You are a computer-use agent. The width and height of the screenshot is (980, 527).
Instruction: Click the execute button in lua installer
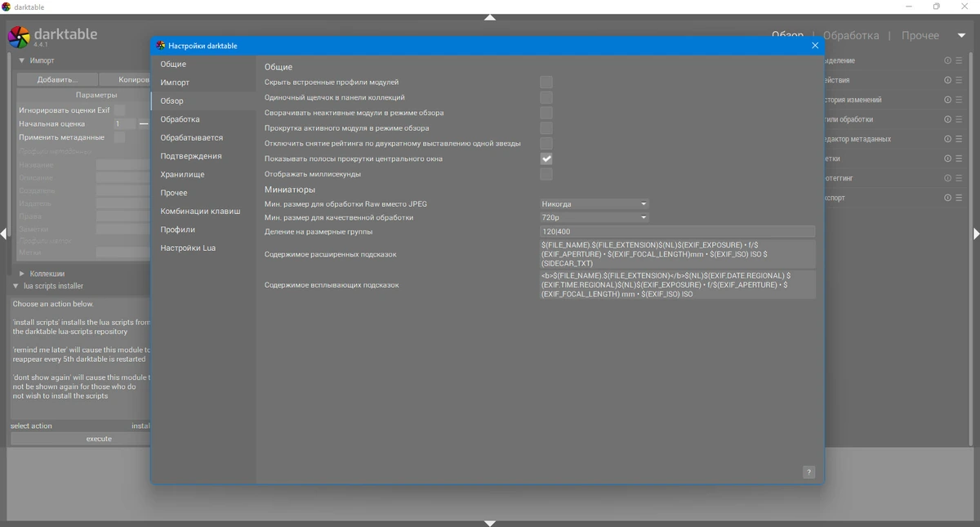[x=99, y=439]
